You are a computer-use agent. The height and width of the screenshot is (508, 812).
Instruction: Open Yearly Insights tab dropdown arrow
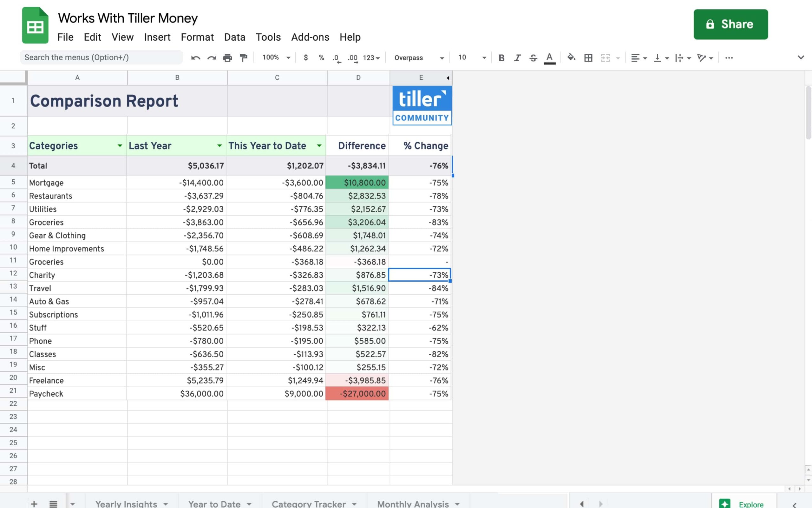[166, 504]
